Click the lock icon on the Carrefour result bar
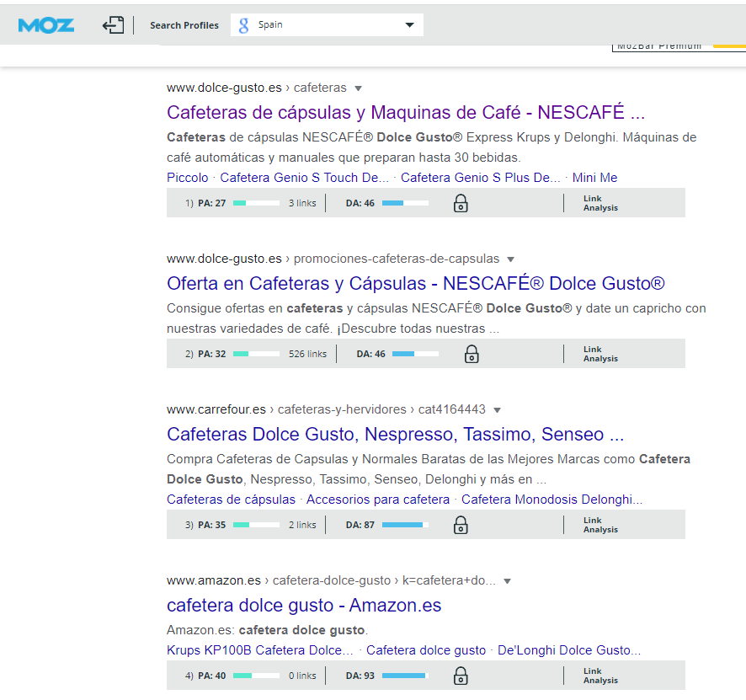Screen dimensions: 746x700 (x=460, y=524)
